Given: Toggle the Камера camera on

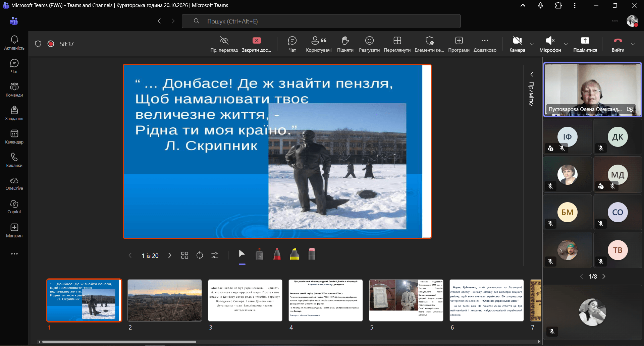Looking at the screenshot, I should tap(517, 44).
